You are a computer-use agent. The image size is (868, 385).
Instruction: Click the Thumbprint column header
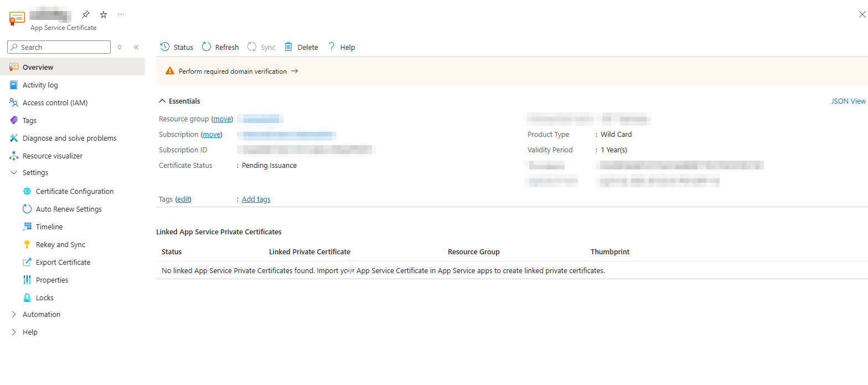click(610, 251)
